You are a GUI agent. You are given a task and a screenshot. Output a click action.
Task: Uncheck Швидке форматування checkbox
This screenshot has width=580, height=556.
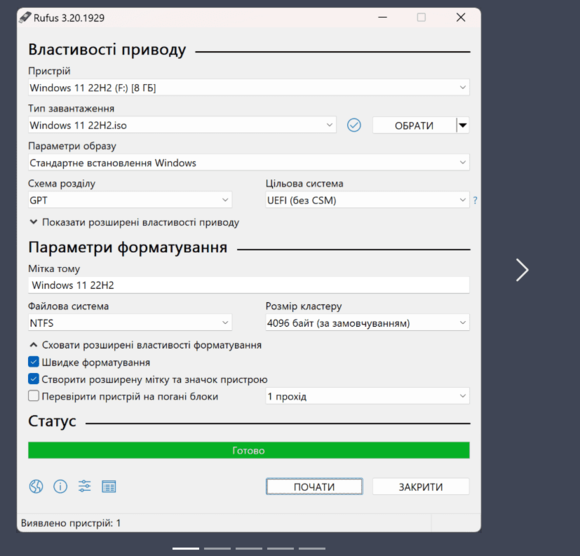[x=33, y=362]
